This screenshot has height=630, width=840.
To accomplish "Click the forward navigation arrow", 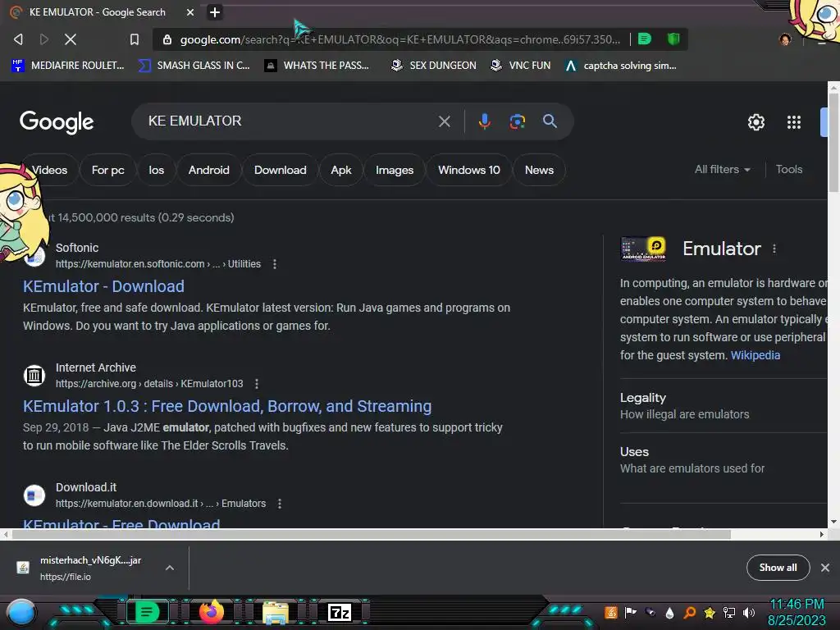I will click(x=44, y=39).
